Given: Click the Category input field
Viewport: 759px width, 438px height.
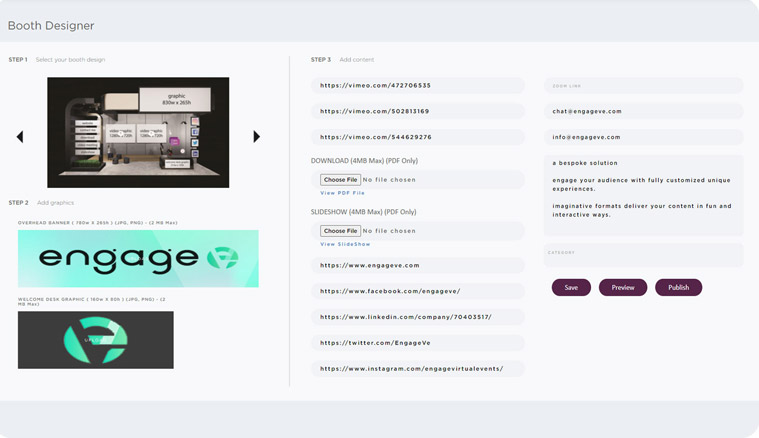Looking at the screenshot, I should click(643, 255).
